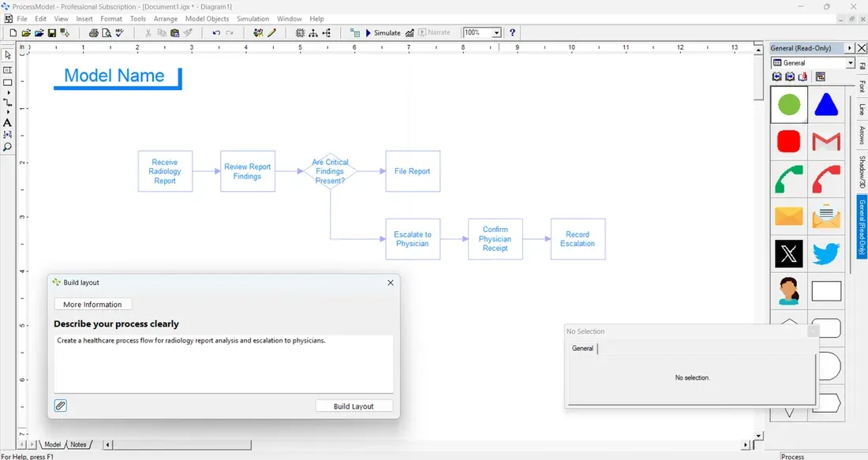
Task: Switch to the Notes tab
Action: [x=79, y=444]
